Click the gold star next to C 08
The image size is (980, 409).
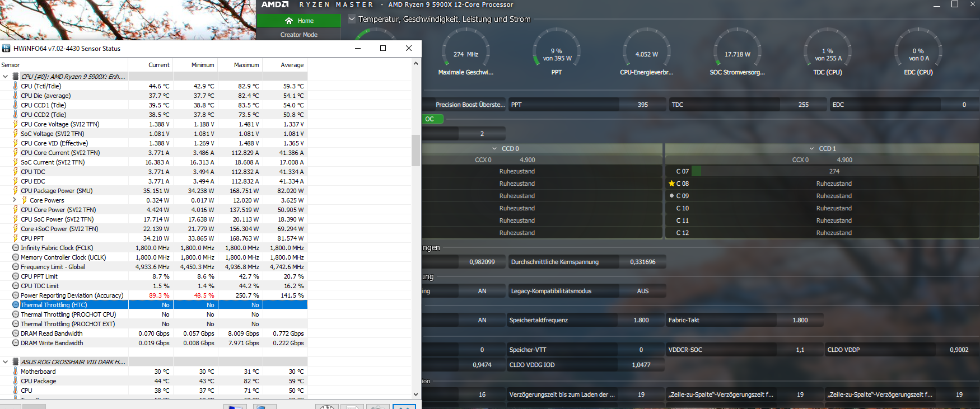point(671,184)
